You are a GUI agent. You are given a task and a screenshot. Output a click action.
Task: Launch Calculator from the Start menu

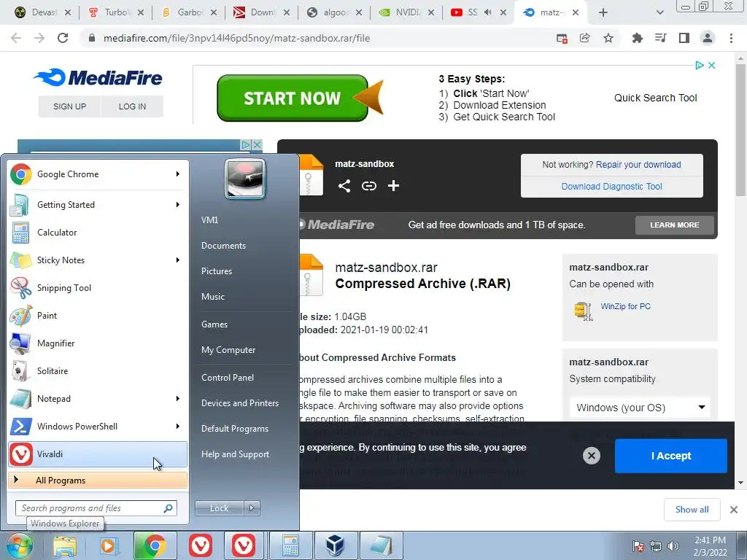coord(98,233)
